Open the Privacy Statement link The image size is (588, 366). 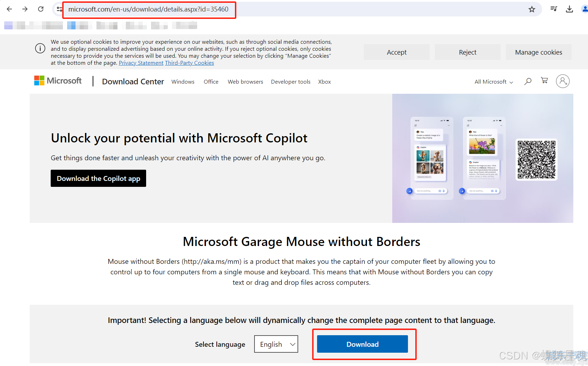[x=141, y=63]
